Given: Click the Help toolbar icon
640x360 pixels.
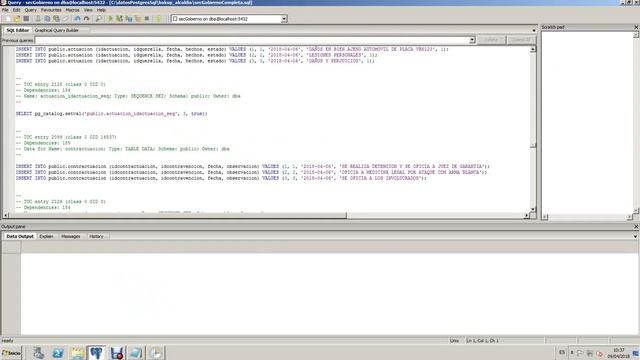Looking at the screenshot, I should click(158, 19).
